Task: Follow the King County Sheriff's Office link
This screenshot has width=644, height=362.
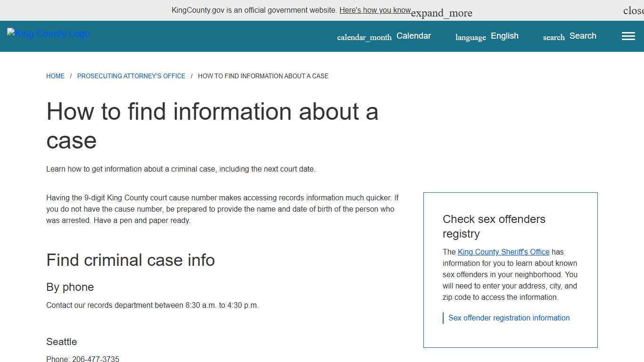Action: [x=504, y=252]
